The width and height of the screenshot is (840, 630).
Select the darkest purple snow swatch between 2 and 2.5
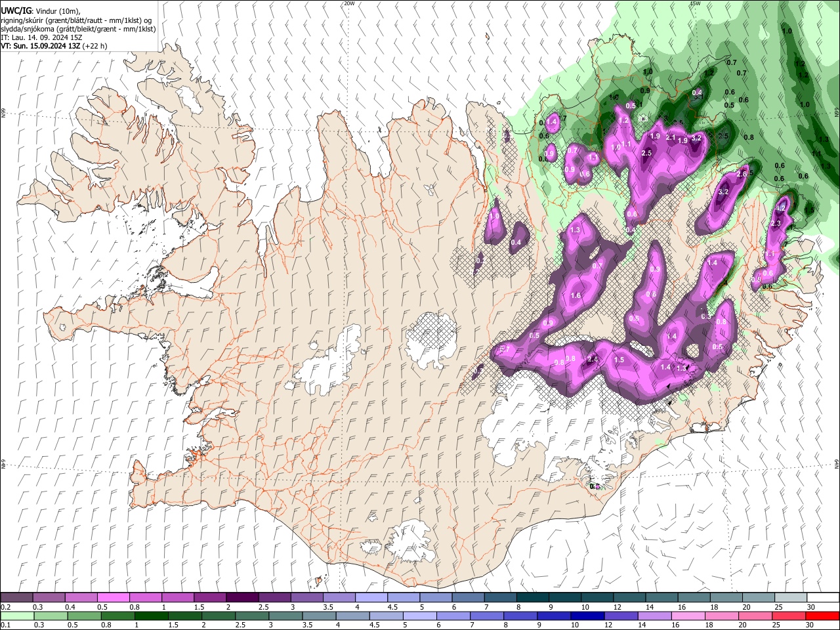tap(242, 598)
